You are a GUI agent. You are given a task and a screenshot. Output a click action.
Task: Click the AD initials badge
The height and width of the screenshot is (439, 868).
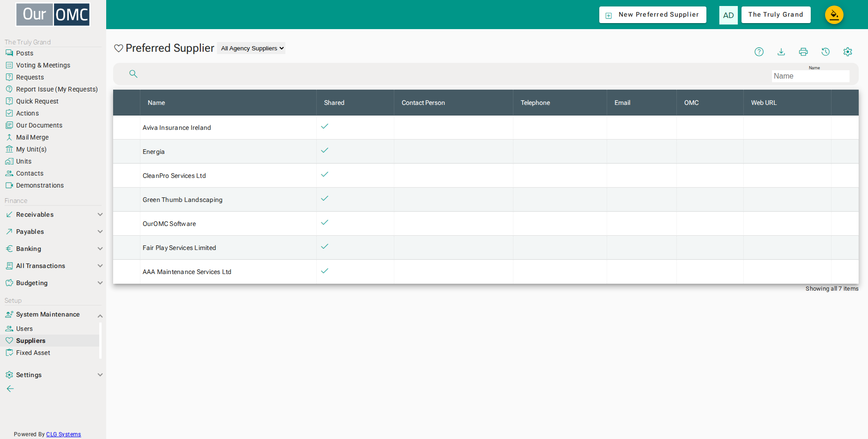pos(729,15)
